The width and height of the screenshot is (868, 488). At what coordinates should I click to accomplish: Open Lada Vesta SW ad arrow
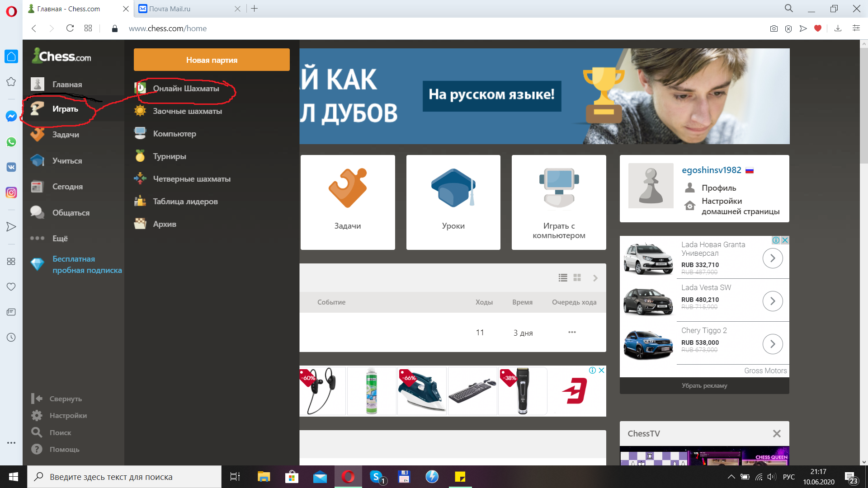pyautogui.click(x=773, y=301)
